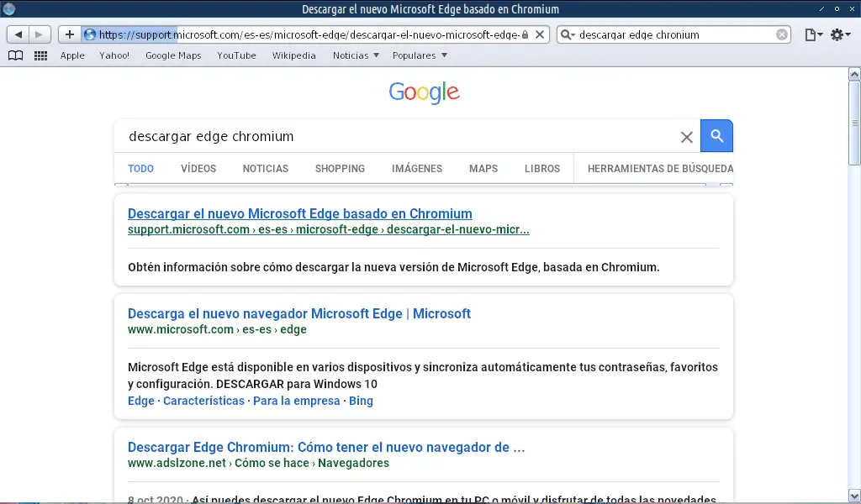Select the TODO results tab
Image resolution: width=861 pixels, height=504 pixels.
(140, 168)
